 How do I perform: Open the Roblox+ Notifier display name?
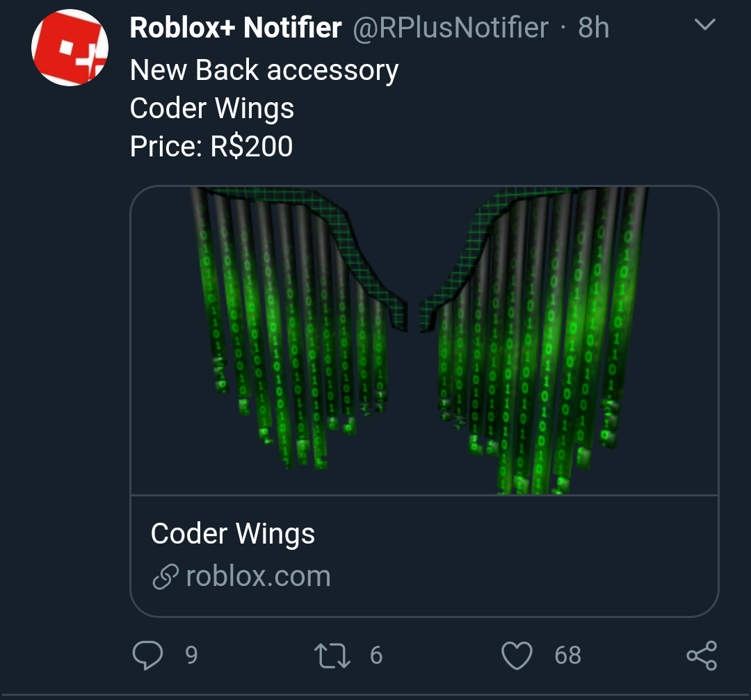236,28
